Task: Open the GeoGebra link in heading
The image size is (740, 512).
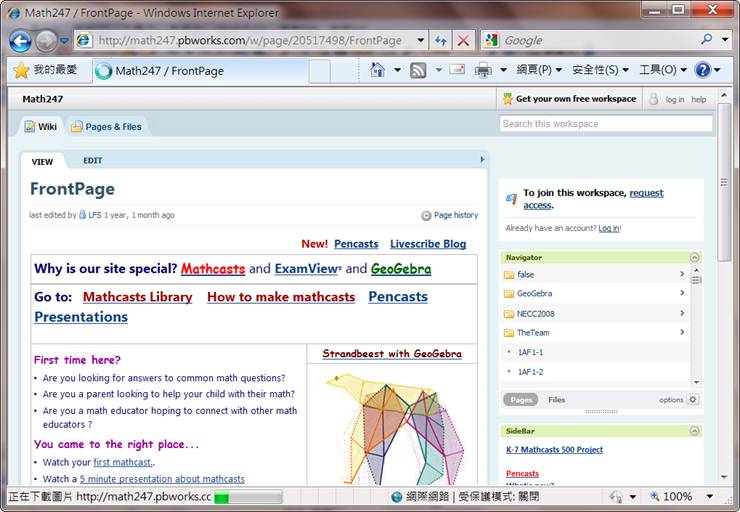Action: (x=401, y=269)
